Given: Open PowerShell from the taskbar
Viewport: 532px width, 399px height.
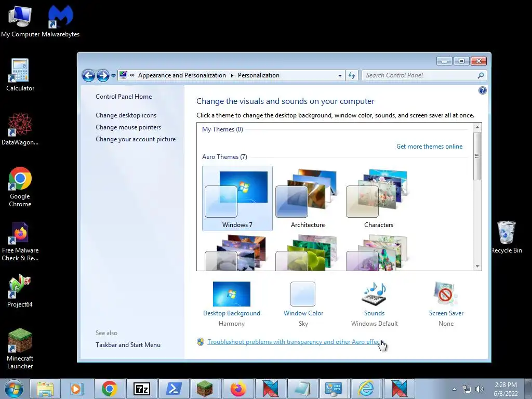Looking at the screenshot, I should pos(174,389).
